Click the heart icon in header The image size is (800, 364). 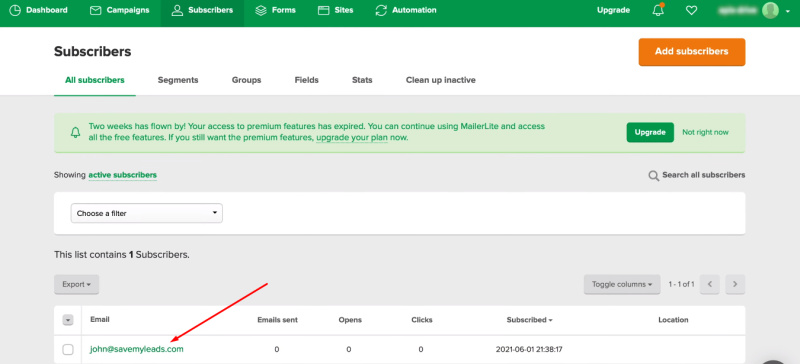click(691, 10)
